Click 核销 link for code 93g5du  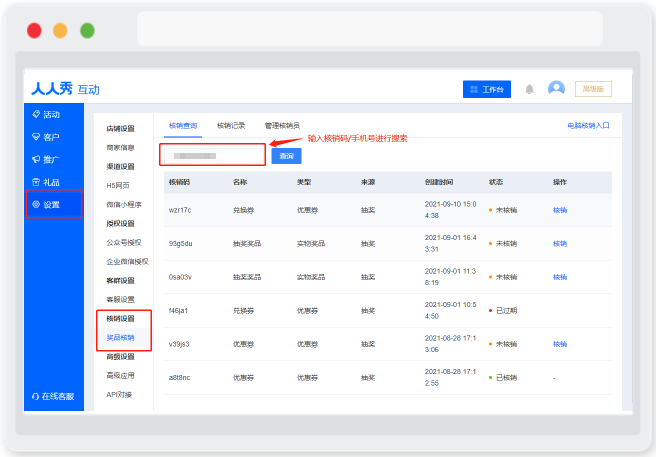point(560,244)
